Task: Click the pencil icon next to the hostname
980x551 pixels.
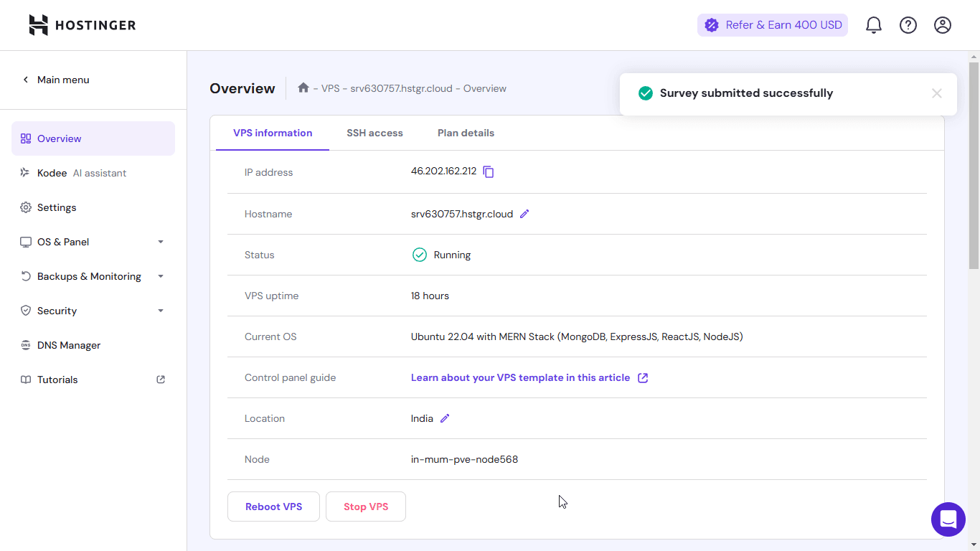Action: click(524, 214)
